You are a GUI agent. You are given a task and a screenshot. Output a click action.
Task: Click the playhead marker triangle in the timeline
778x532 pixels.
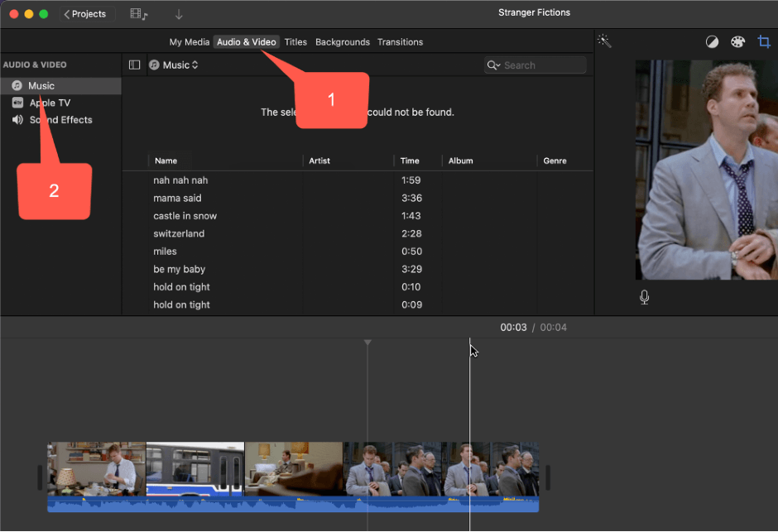pyautogui.click(x=367, y=343)
